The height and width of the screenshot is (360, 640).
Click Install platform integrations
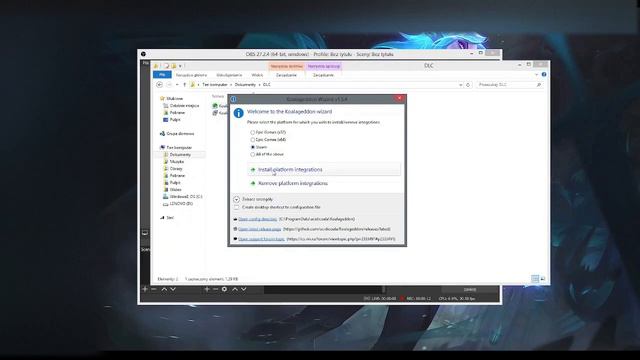click(x=324, y=169)
